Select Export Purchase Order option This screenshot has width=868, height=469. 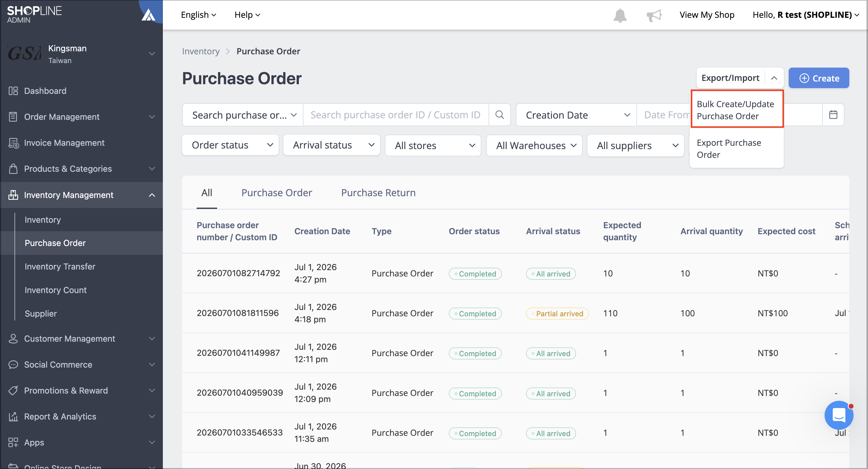tap(737, 149)
